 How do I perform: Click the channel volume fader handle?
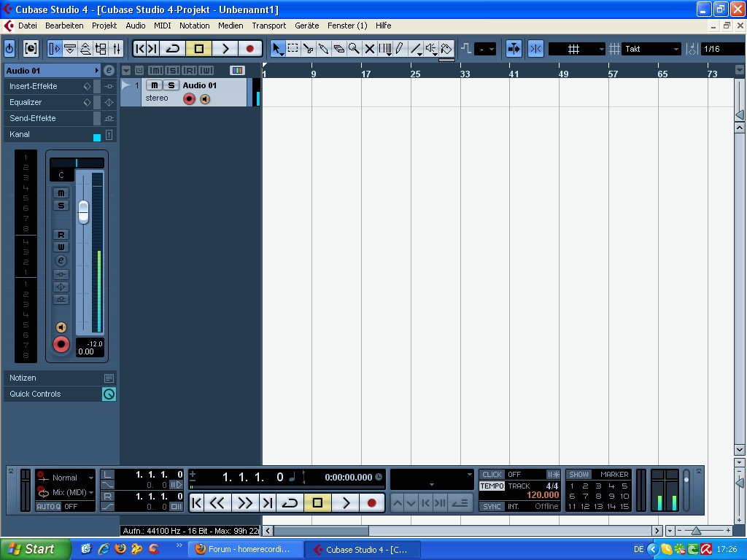pyautogui.click(x=83, y=212)
